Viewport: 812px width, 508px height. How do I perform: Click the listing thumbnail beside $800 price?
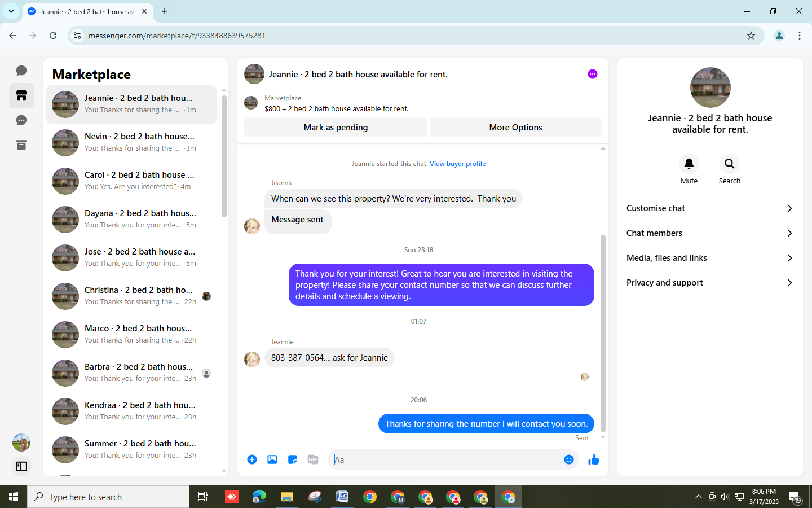pos(251,103)
